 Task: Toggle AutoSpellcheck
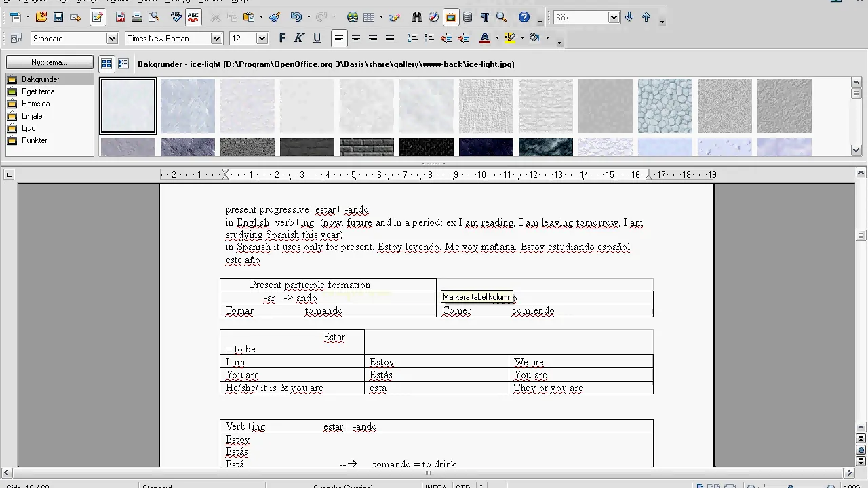tap(193, 18)
